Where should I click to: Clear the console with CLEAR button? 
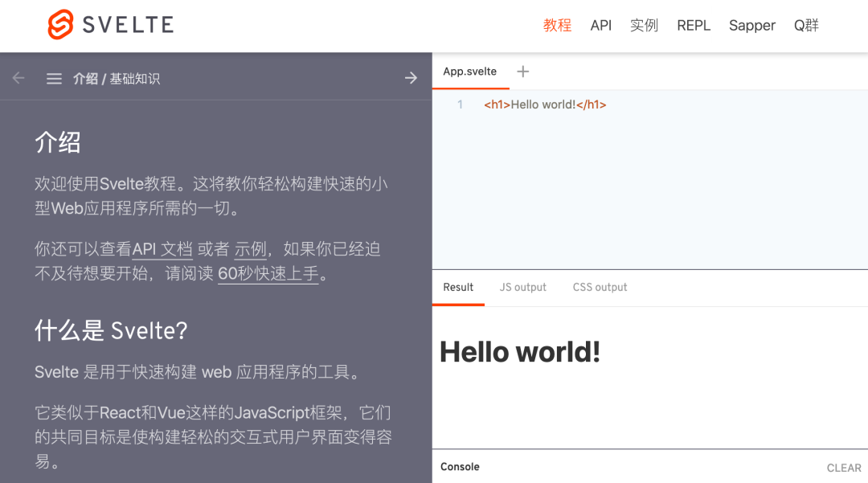coord(844,468)
